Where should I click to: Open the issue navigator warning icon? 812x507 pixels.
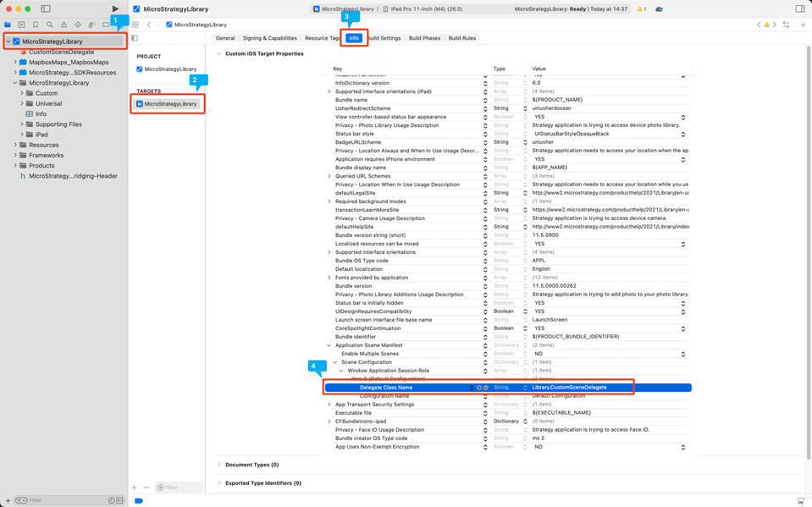click(64, 25)
